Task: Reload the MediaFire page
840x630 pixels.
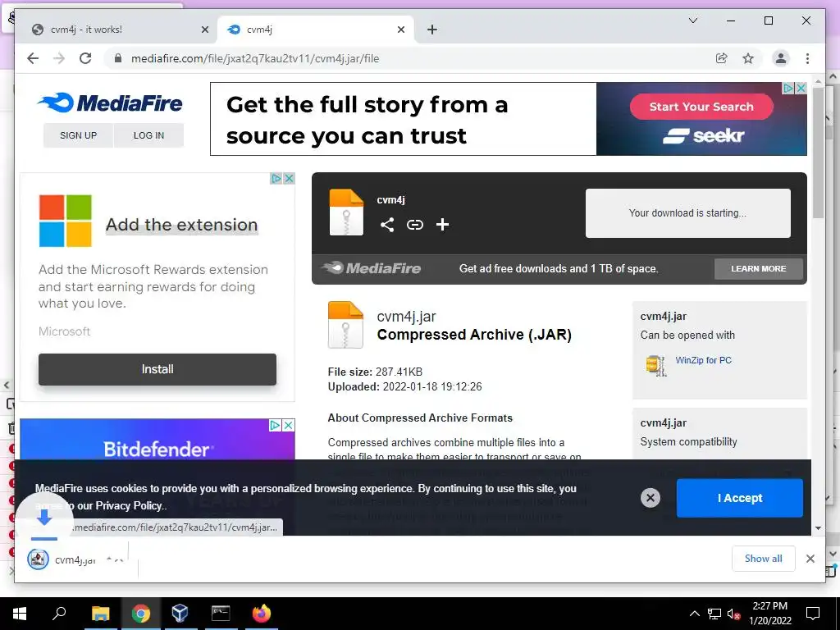Action: pyautogui.click(x=85, y=58)
